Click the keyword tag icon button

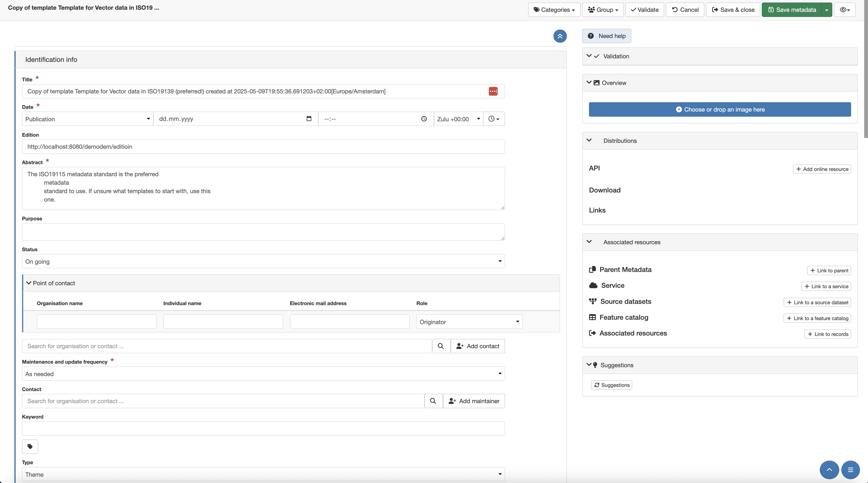[30, 446]
